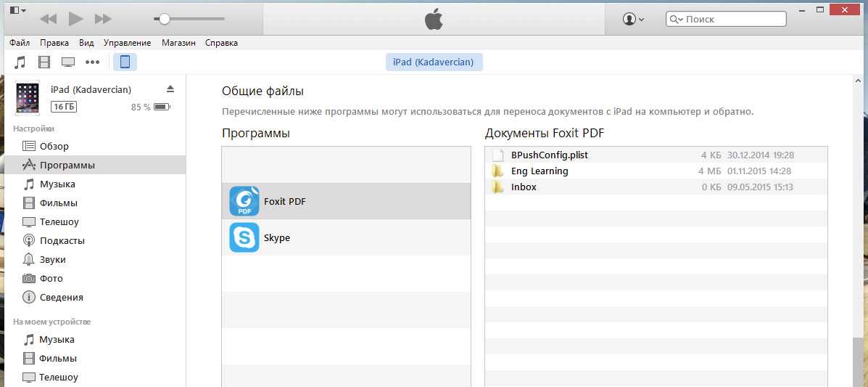Eject the iPad (Kadavercian) device
This screenshot has height=387, width=868.
(170, 89)
